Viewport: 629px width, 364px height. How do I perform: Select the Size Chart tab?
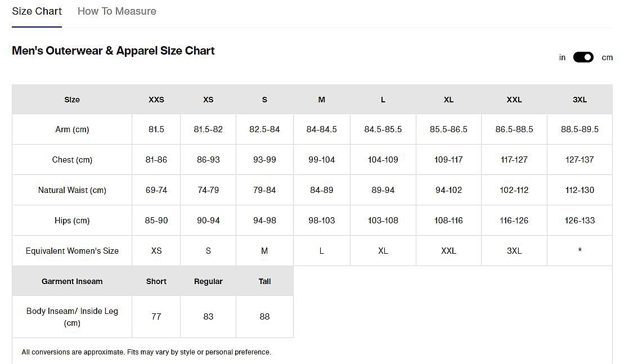tap(37, 11)
